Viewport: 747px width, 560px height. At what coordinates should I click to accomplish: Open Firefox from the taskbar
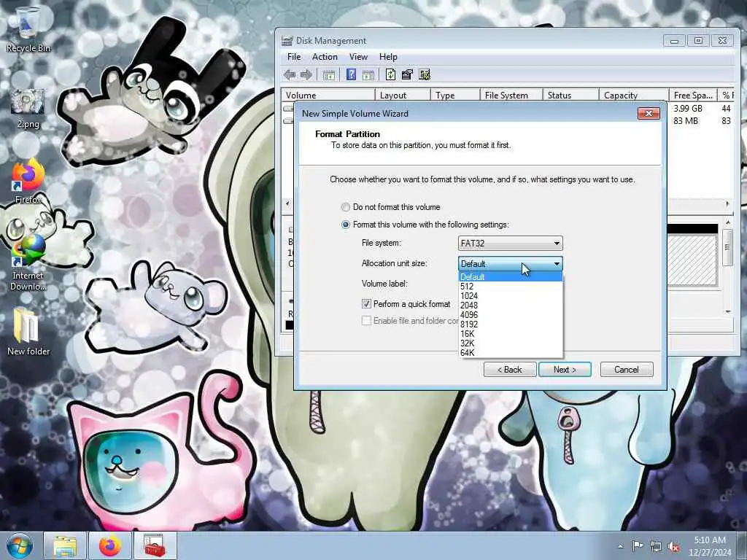pyautogui.click(x=110, y=545)
